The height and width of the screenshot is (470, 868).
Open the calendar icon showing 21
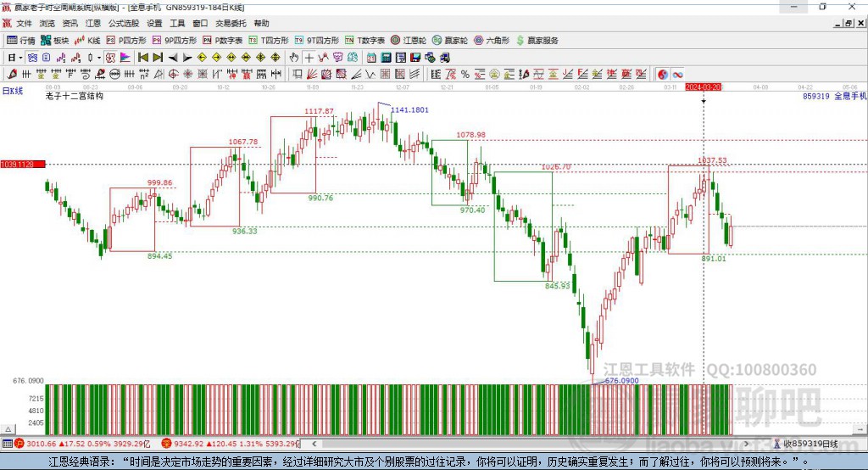point(371,58)
